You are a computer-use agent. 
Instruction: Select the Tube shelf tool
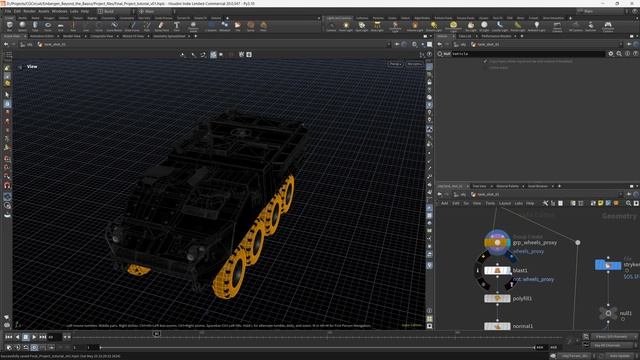pyautogui.click(x=35, y=27)
